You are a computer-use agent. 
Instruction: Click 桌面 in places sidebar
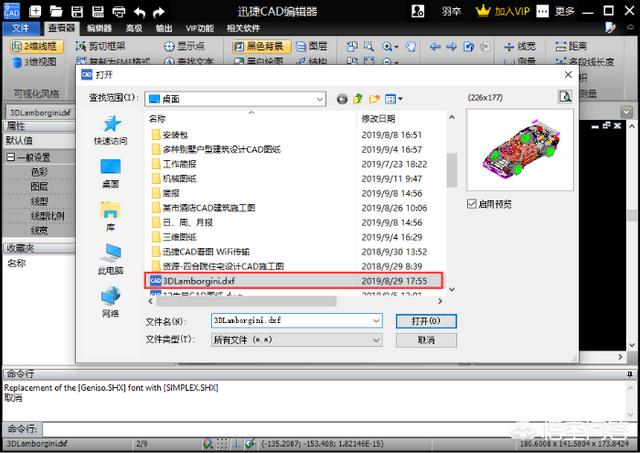[x=111, y=173]
